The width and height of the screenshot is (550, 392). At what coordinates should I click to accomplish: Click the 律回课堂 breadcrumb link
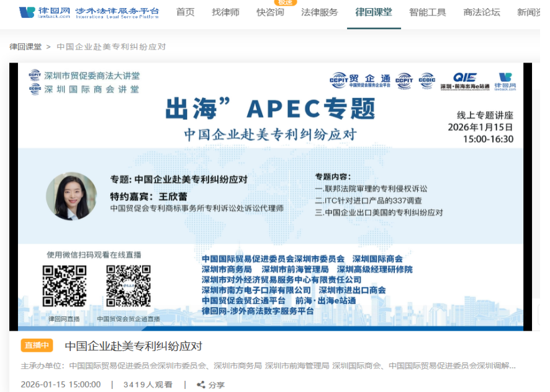coord(25,47)
